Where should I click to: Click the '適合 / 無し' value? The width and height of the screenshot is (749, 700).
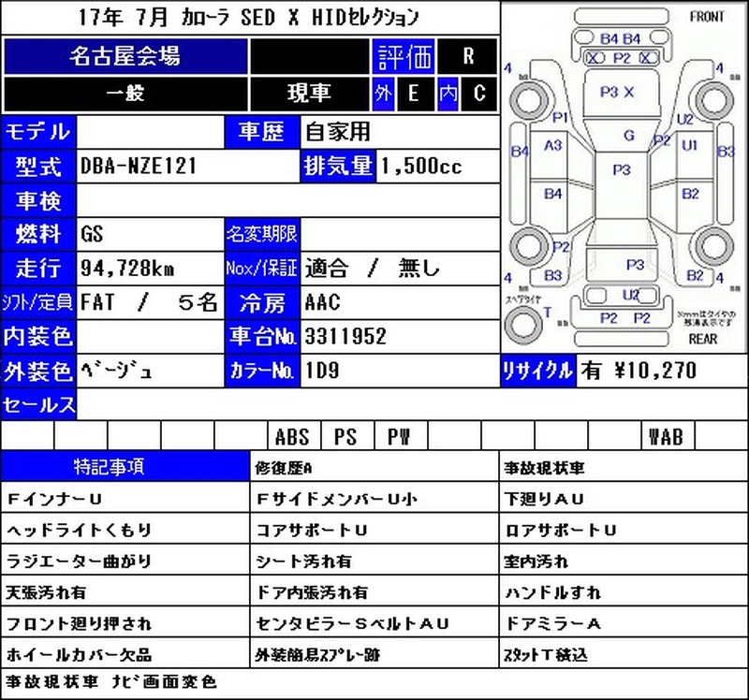click(372, 269)
